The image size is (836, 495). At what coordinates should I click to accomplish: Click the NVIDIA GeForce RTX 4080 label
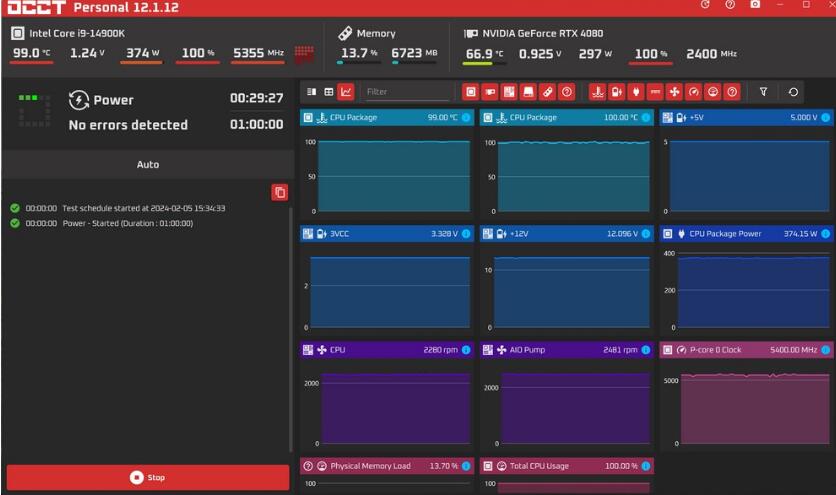543,33
